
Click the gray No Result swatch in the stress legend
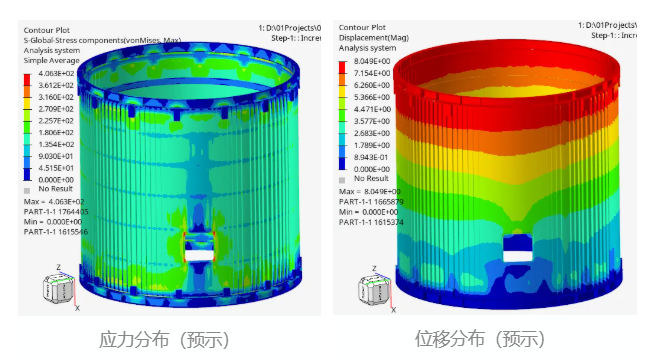[x=27, y=190]
